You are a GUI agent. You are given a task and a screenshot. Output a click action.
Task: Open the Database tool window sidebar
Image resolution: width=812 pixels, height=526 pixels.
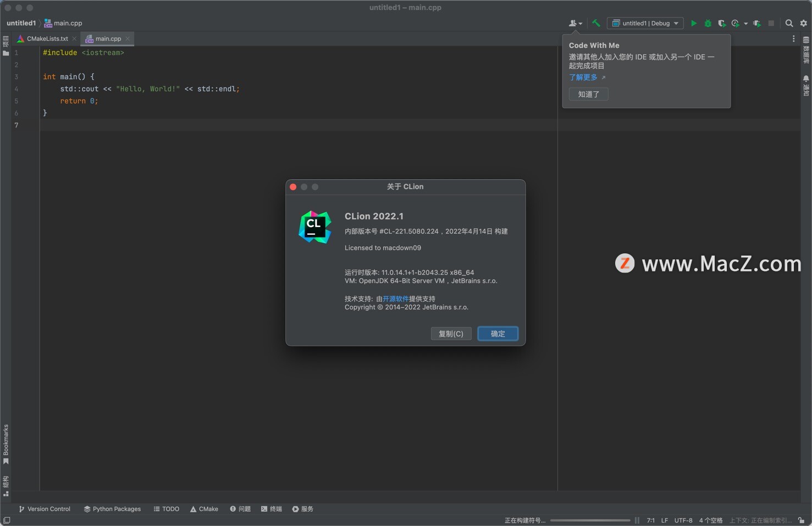coord(806,50)
